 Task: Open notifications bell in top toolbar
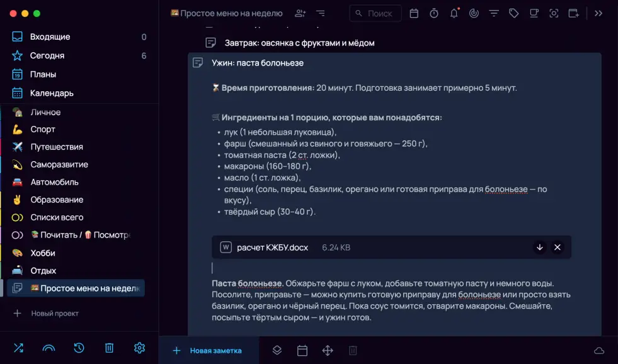(454, 13)
